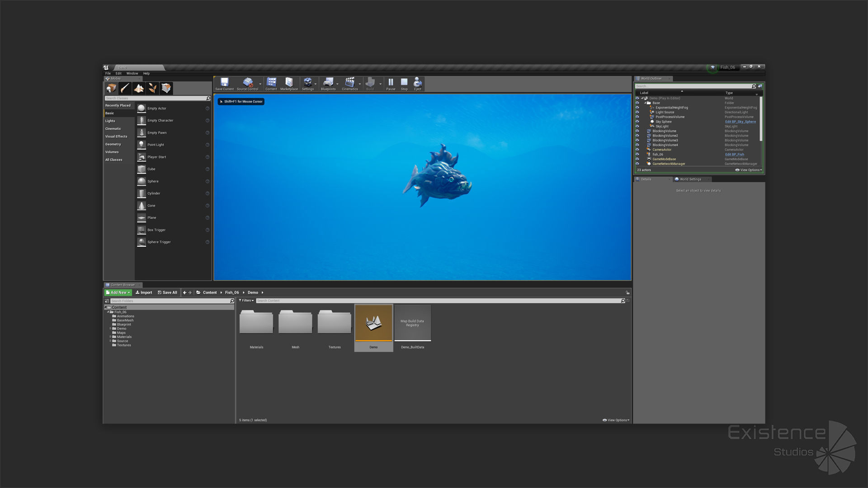Viewport: 868px width, 488px height.
Task: Open the Edit menu
Action: [118, 73]
